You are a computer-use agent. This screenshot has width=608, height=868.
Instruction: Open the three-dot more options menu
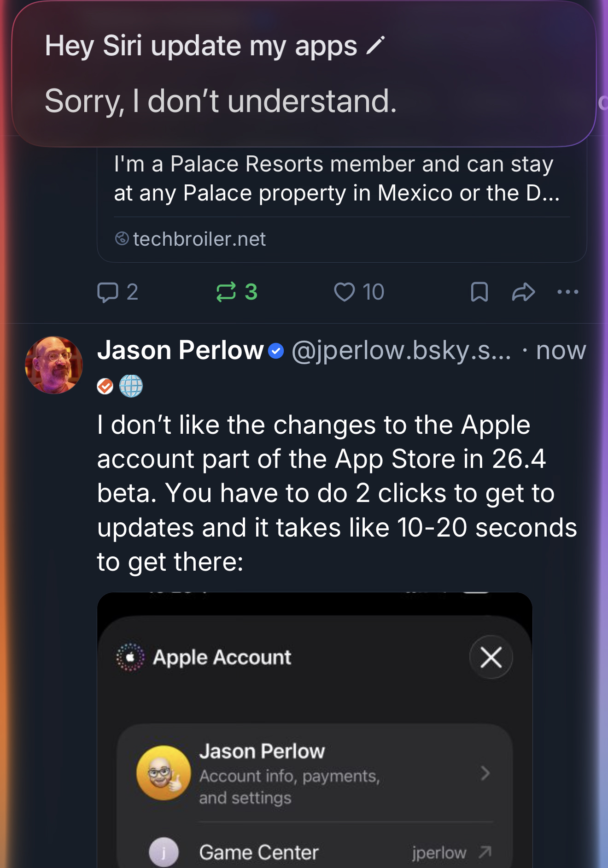[x=567, y=292]
